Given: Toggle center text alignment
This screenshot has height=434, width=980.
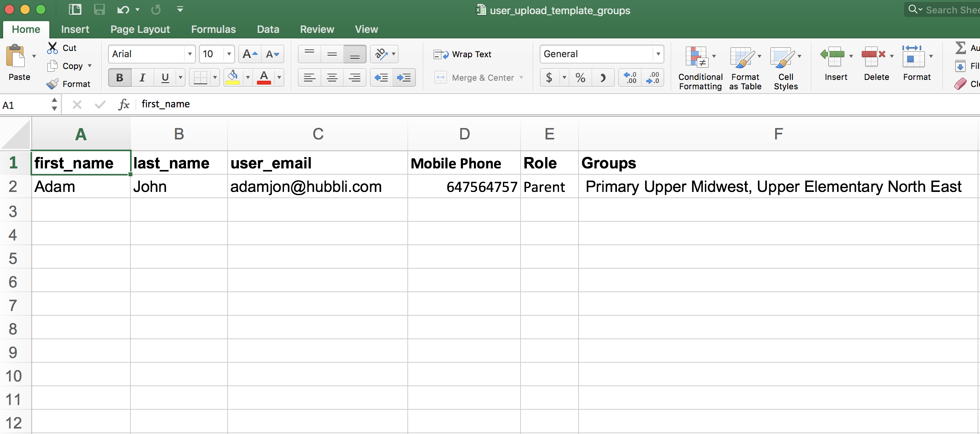Looking at the screenshot, I should pos(332,78).
